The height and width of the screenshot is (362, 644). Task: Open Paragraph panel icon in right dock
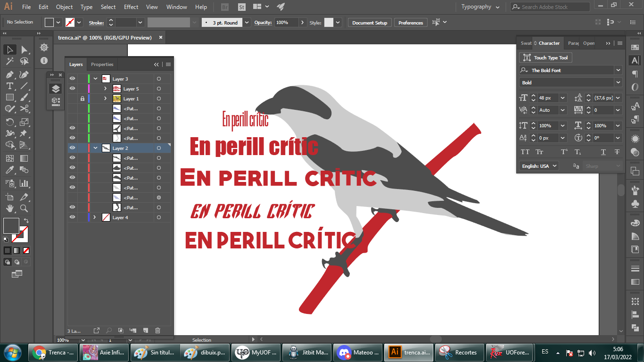pos(635,74)
